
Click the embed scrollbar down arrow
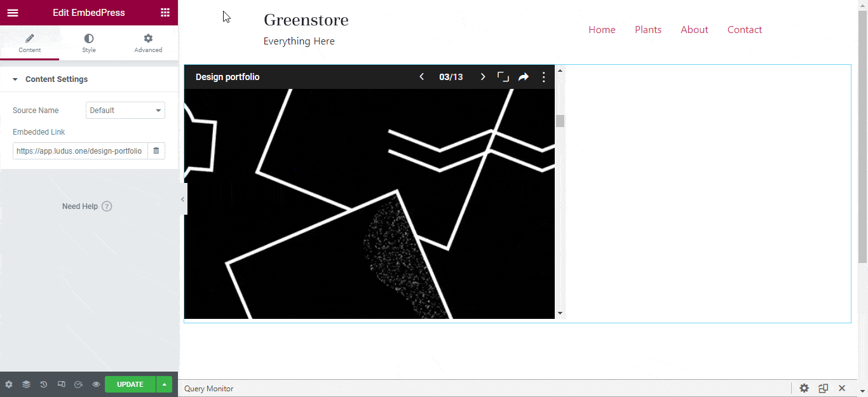560,313
